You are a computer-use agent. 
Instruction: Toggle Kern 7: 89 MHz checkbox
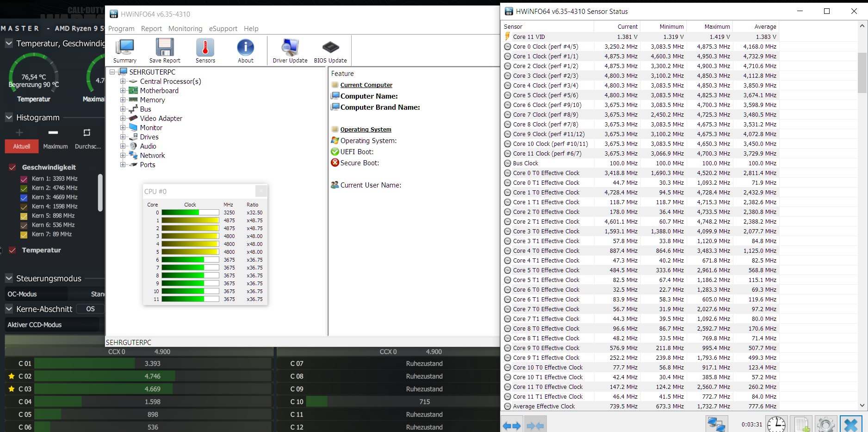(24, 234)
